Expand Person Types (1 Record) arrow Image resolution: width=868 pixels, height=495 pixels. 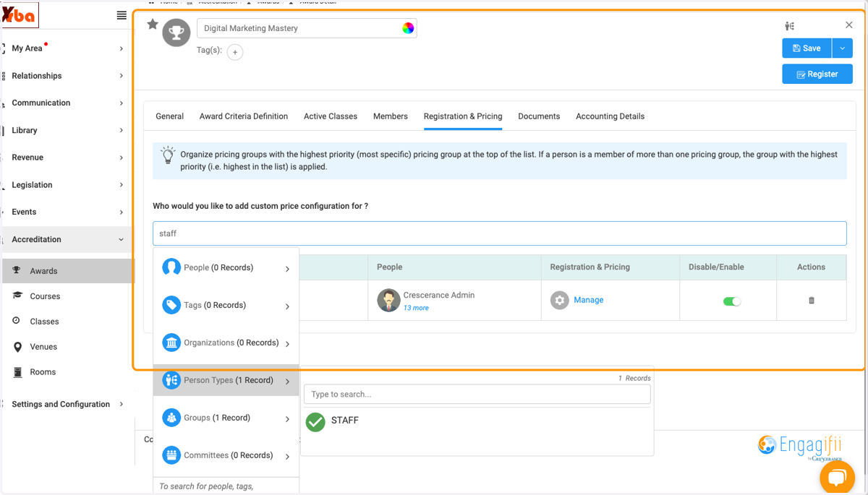287,382
